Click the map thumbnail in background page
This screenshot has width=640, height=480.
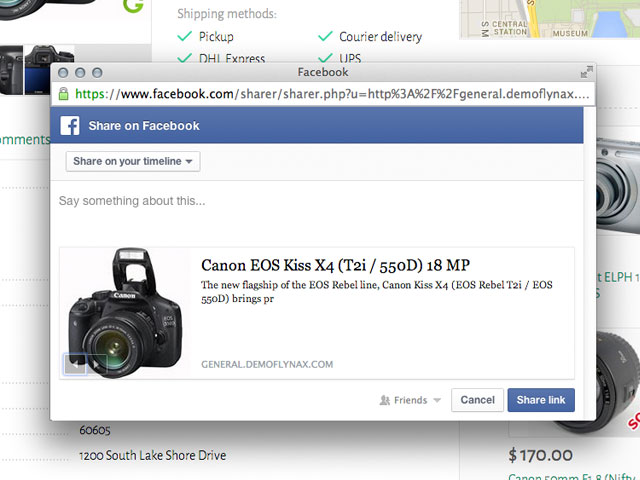click(549, 19)
